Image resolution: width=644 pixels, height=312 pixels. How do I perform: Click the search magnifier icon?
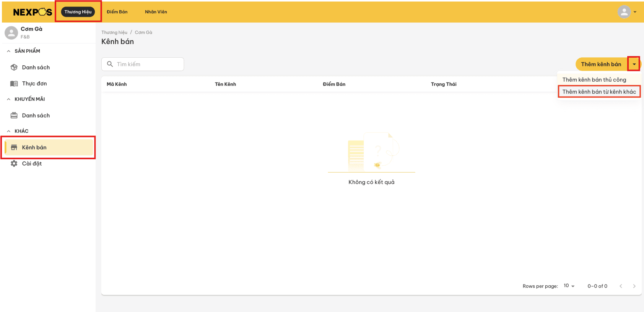click(110, 64)
